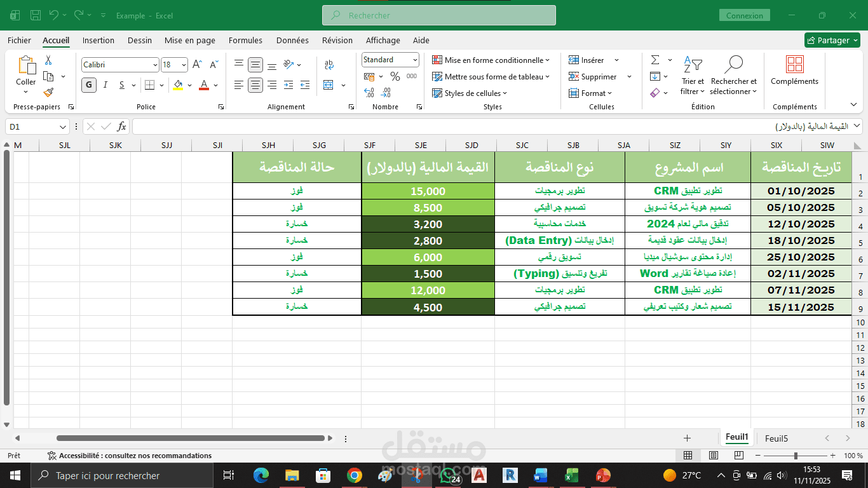Click the Connexion button
Screen dimensions: 868x488
coord(745,15)
